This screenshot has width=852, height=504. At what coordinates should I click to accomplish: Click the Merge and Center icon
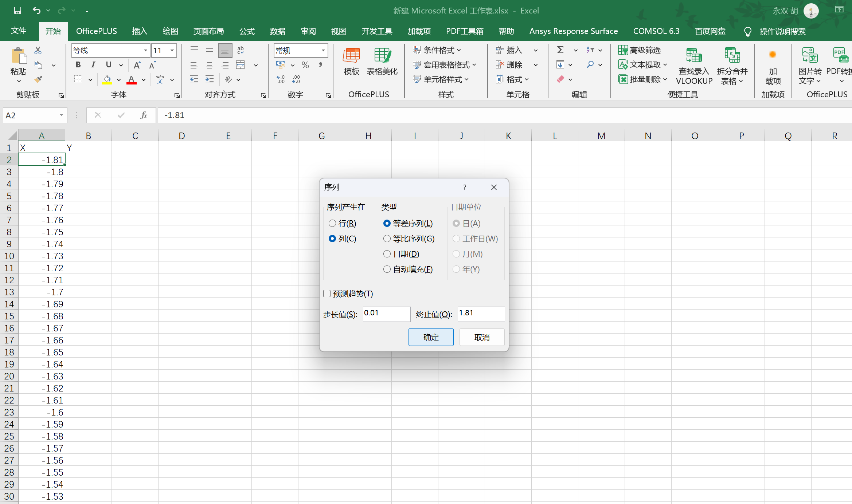[x=241, y=65]
